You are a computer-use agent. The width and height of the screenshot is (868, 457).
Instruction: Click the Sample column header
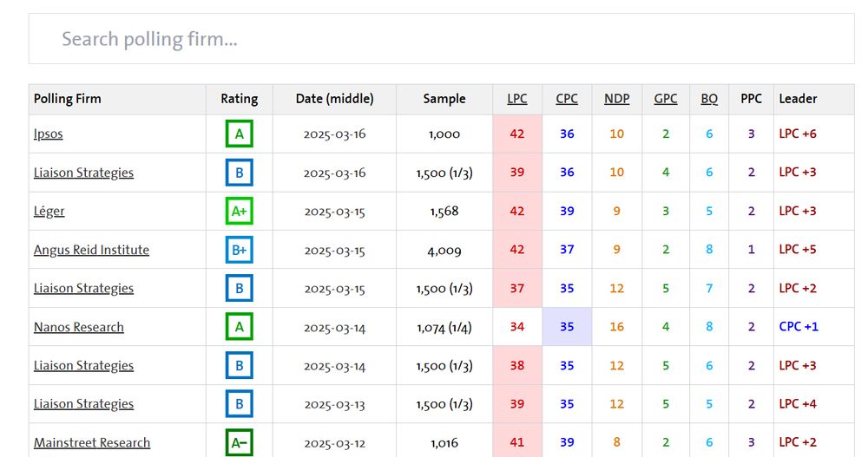point(444,99)
